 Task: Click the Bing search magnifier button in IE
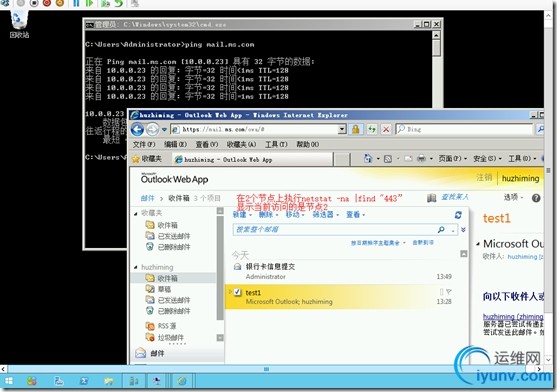point(540,129)
